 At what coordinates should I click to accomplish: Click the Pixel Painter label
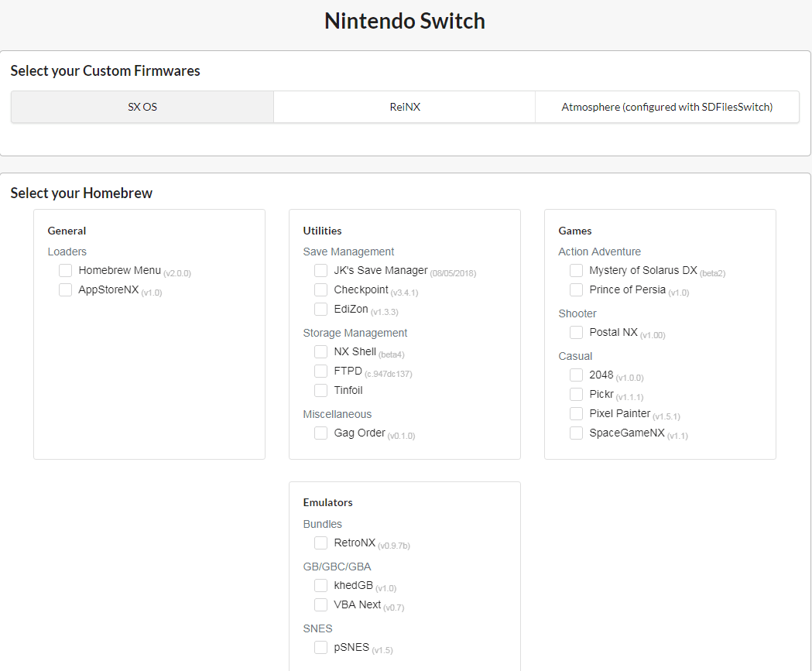(620, 414)
